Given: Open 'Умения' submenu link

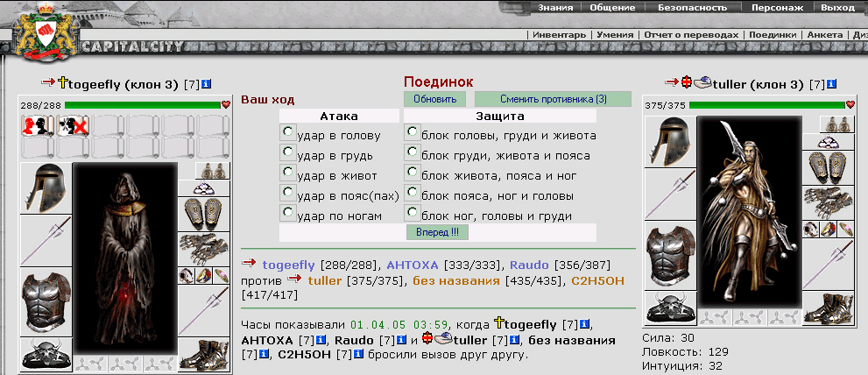Looking at the screenshot, I should pyautogui.click(x=615, y=34).
